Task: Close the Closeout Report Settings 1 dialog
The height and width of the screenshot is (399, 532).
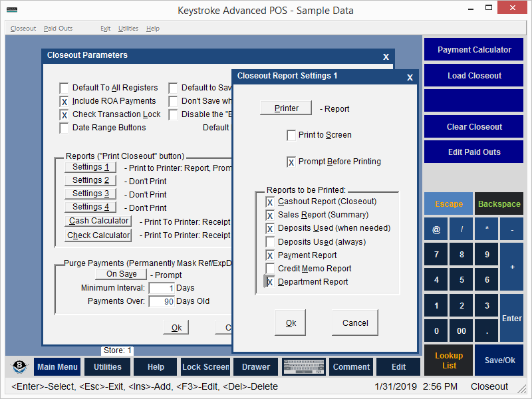Action: click(x=410, y=77)
